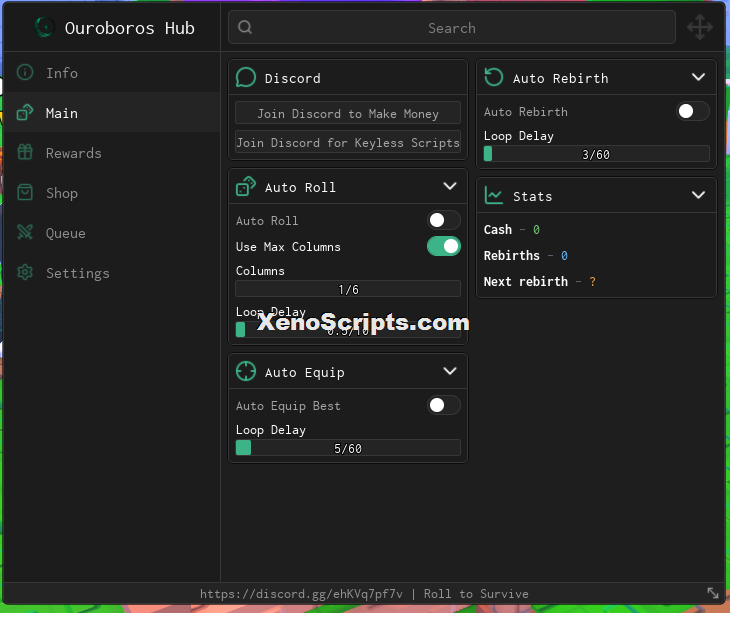Screen dimensions: 730x643
Task: Click the Next rebirth stat line
Action: (540, 282)
